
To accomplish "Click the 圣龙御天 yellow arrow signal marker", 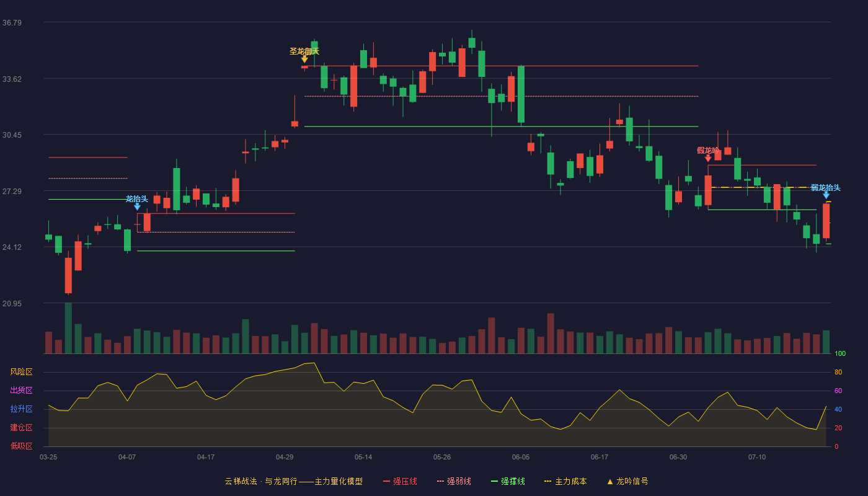I will click(304, 59).
